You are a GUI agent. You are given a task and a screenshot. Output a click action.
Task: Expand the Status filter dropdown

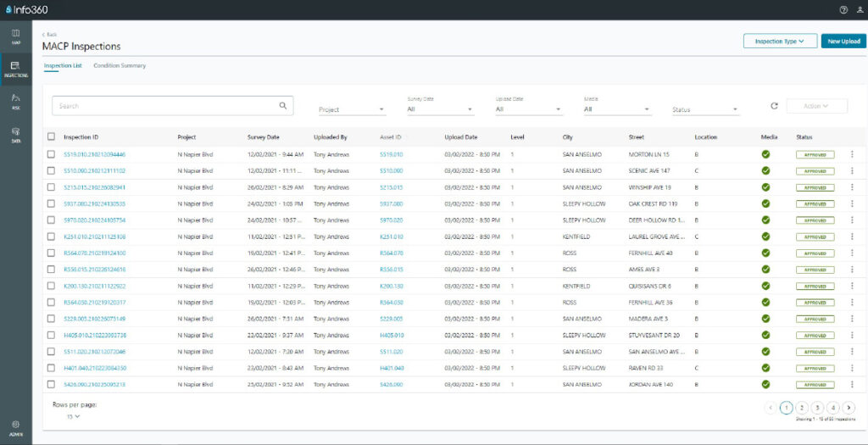pos(705,109)
